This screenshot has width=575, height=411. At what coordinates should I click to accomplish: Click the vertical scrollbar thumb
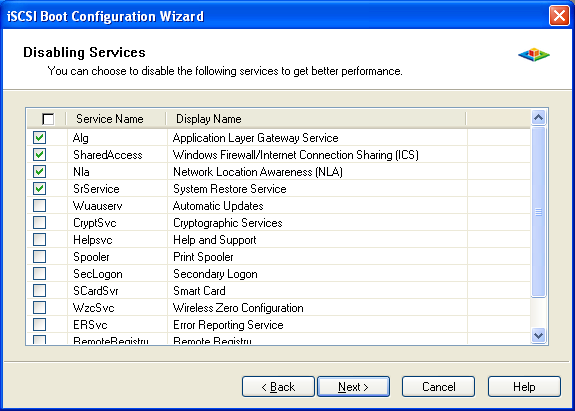point(538,212)
